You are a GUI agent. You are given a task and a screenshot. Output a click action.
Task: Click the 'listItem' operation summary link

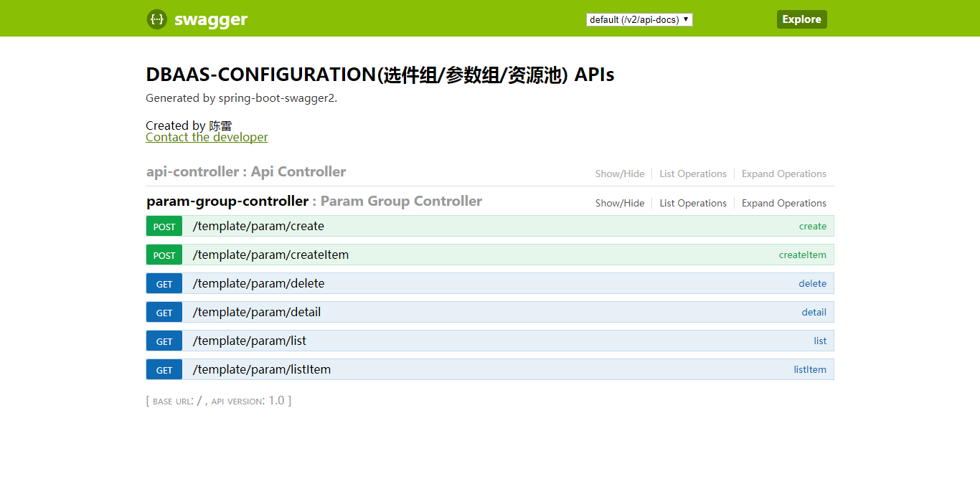click(x=810, y=369)
